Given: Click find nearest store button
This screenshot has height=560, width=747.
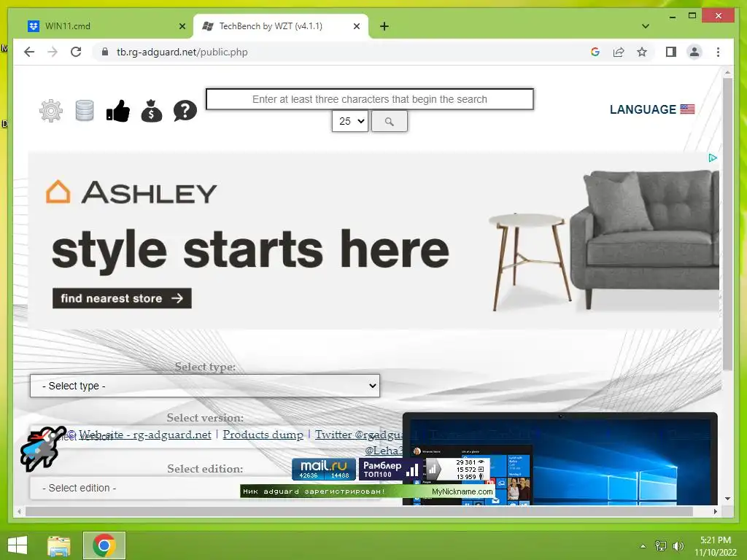Looking at the screenshot, I should [x=122, y=298].
